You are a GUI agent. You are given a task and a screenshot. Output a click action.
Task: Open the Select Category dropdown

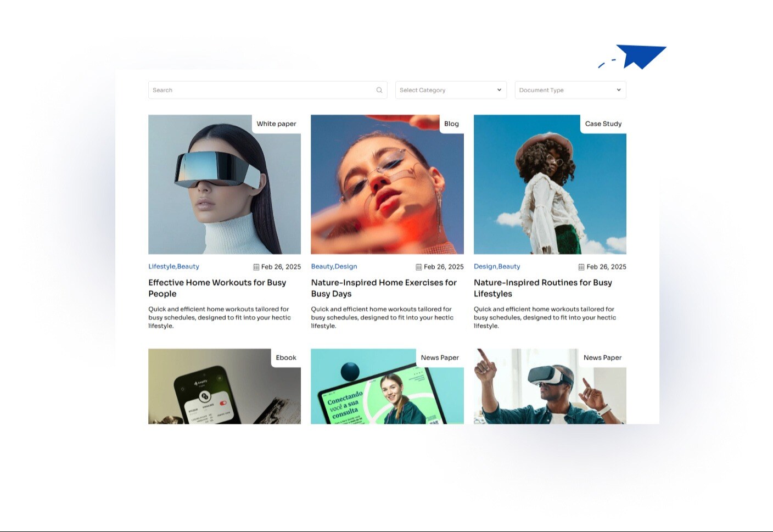[450, 89]
